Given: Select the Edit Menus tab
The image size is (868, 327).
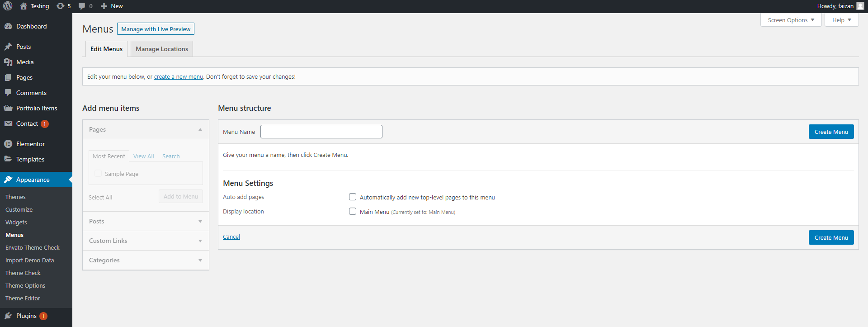Looking at the screenshot, I should [x=106, y=49].
